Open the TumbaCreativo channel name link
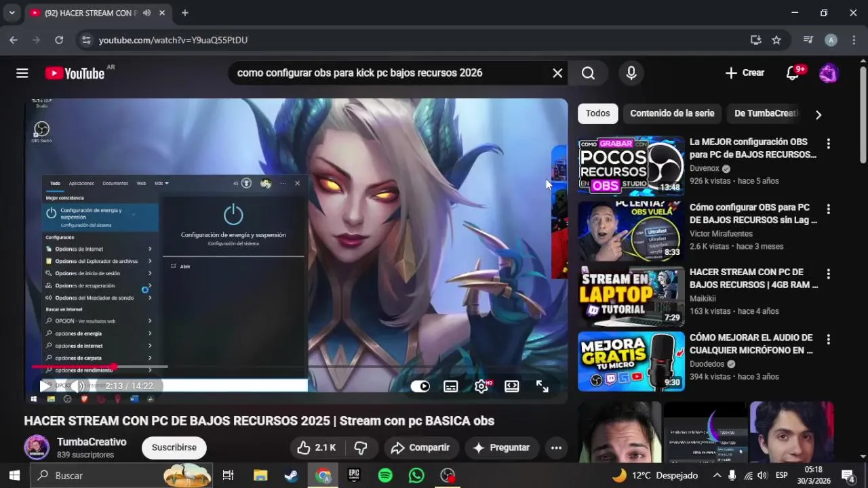Screen dimensions: 868x488 click(92, 442)
